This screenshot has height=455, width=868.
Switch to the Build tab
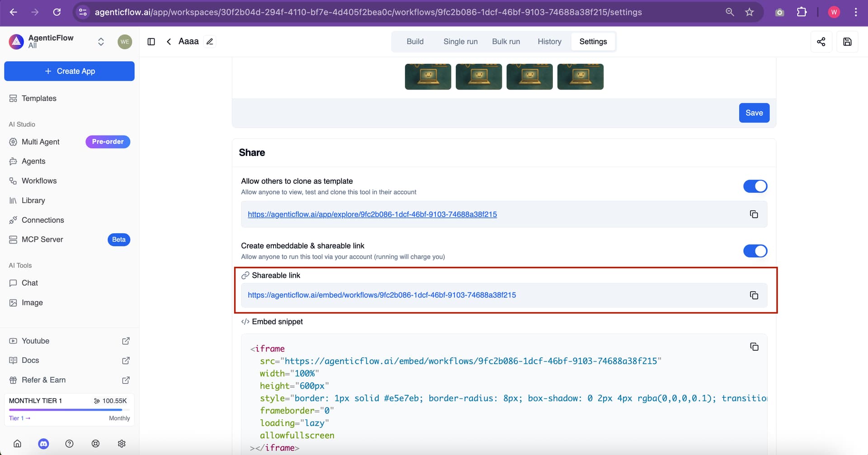point(415,42)
